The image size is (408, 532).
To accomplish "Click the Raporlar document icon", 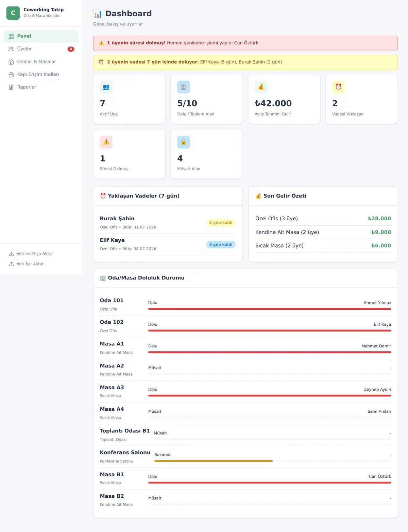I will 11,87.
